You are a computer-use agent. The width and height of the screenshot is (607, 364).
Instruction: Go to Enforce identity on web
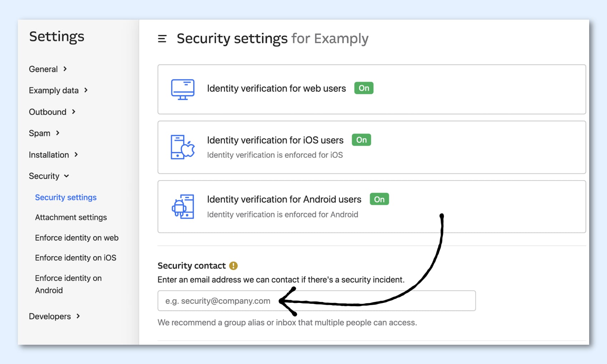pos(76,238)
